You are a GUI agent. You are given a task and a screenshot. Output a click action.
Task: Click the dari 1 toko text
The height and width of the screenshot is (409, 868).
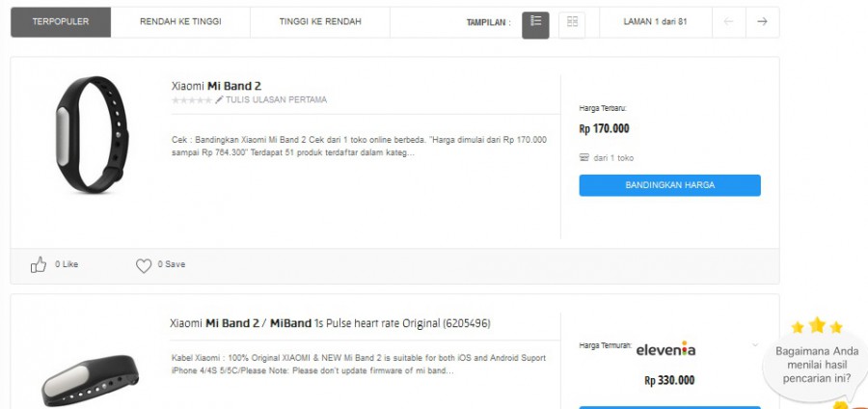pyautogui.click(x=613, y=158)
